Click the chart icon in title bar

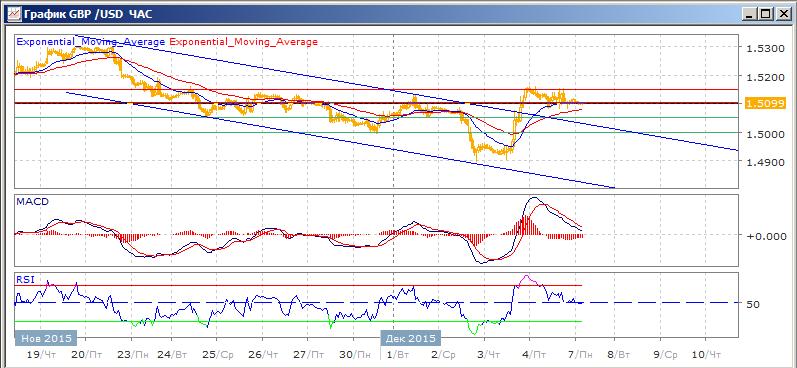tap(14, 14)
